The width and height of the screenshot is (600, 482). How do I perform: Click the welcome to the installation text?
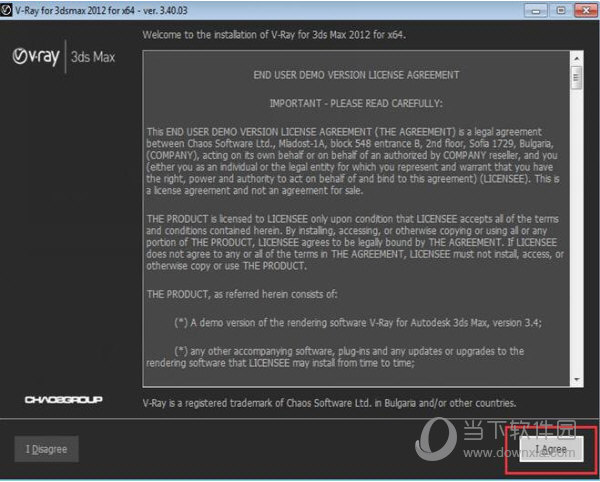[274, 35]
